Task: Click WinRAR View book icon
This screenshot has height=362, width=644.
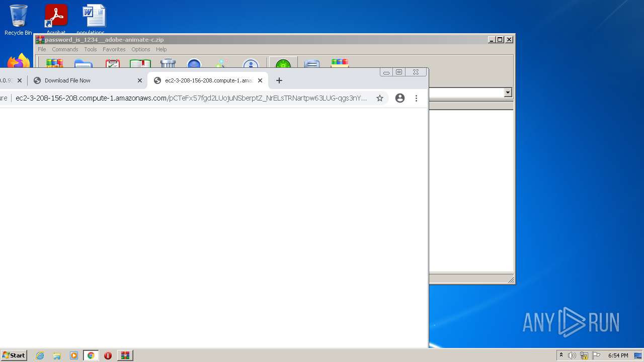Action: click(x=140, y=63)
